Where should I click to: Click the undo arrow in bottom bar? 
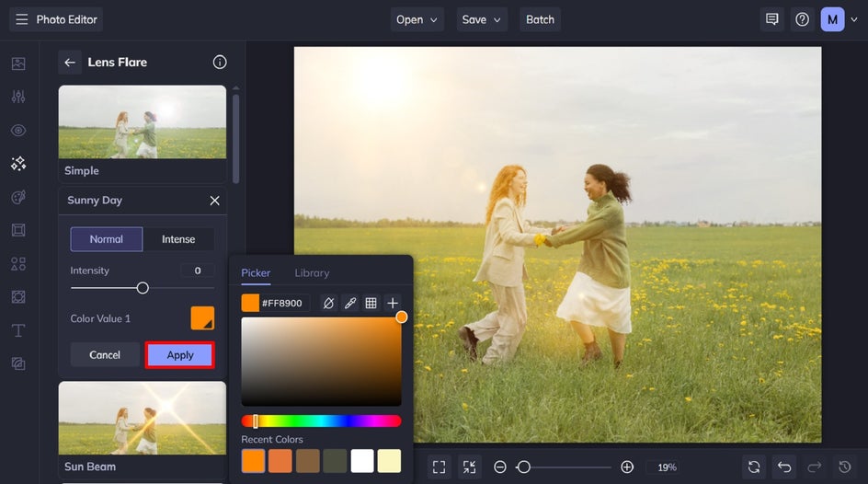tap(783, 467)
